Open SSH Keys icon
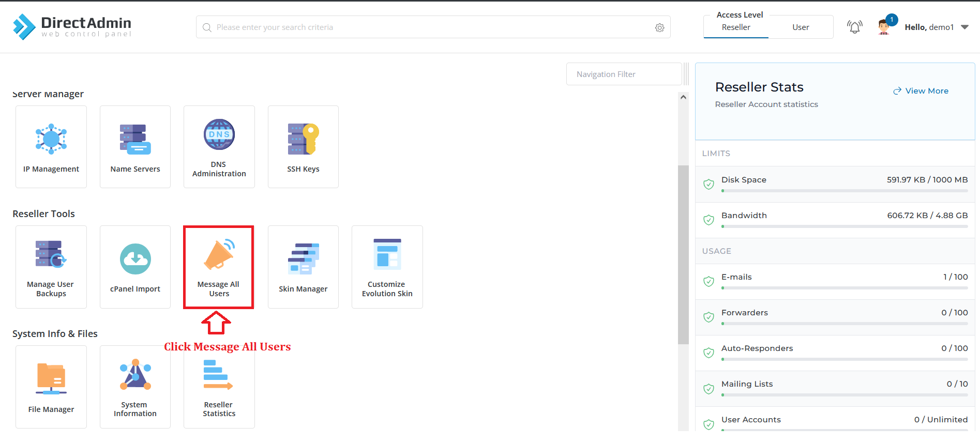This screenshot has height=443, width=980. click(x=303, y=139)
